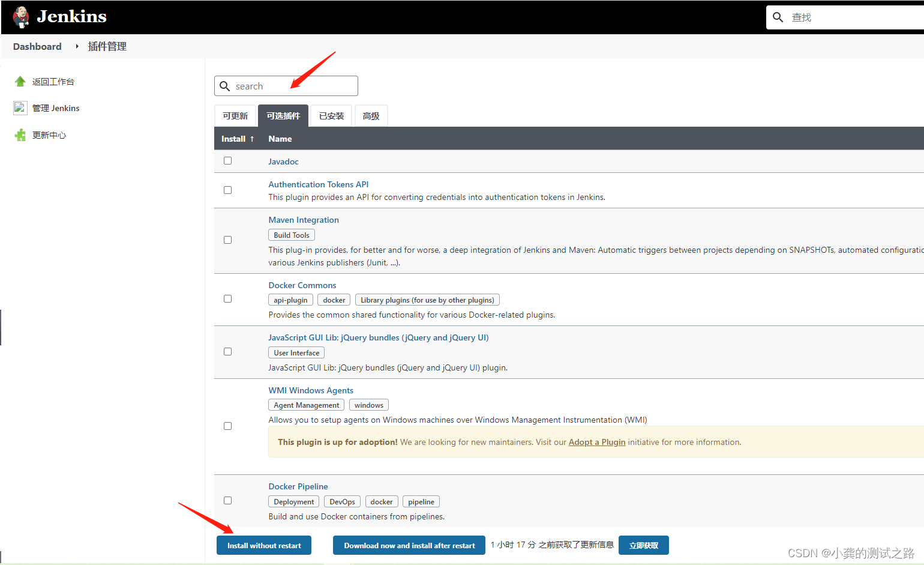924x565 pixels.
Task: Select the Docker Pipeline checkbox
Action: click(227, 501)
